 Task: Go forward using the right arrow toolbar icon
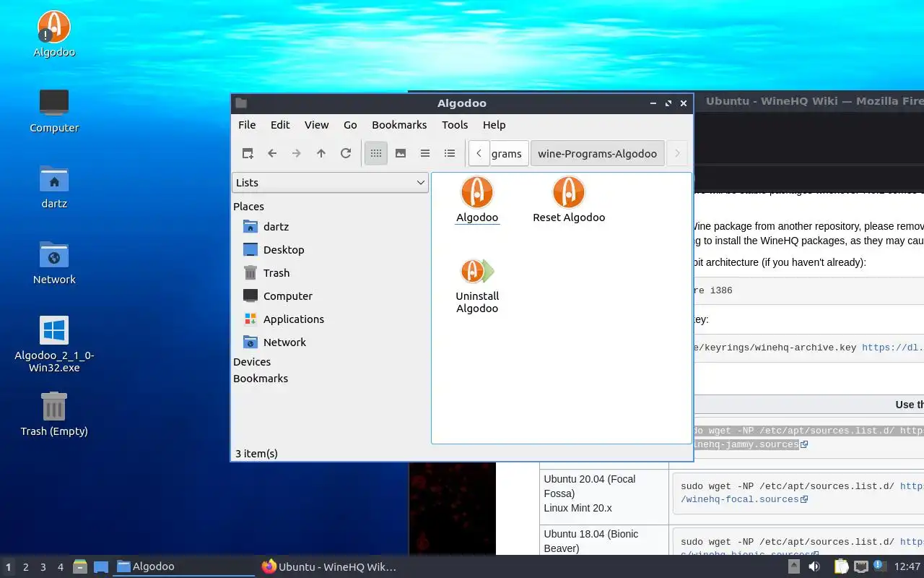[297, 153]
